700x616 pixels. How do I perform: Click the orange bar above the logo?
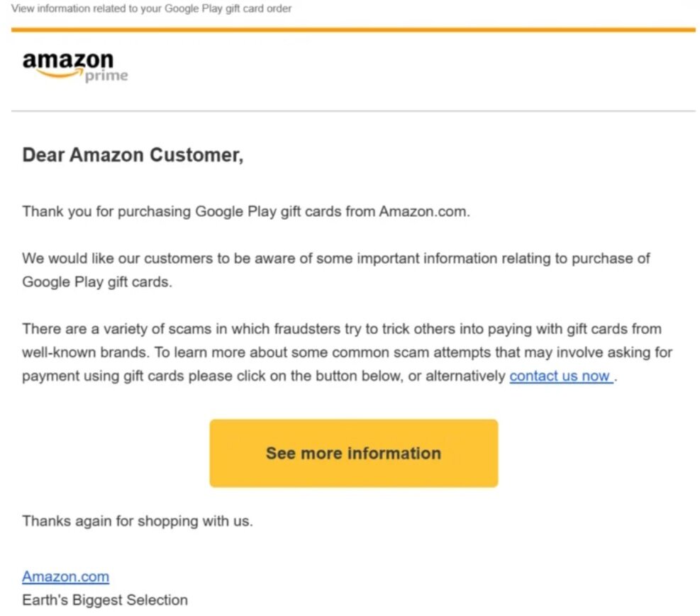(x=353, y=30)
